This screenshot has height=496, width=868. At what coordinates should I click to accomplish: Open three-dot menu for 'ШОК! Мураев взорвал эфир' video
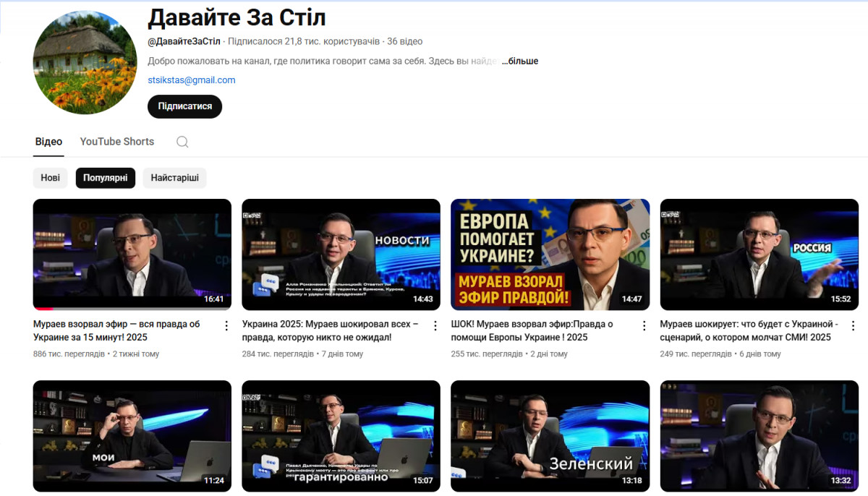point(644,326)
